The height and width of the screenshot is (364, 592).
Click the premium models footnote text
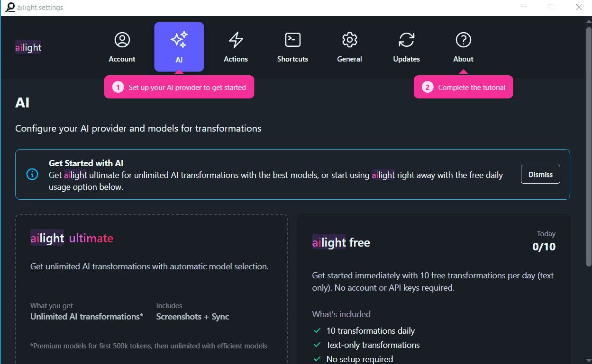point(149,346)
